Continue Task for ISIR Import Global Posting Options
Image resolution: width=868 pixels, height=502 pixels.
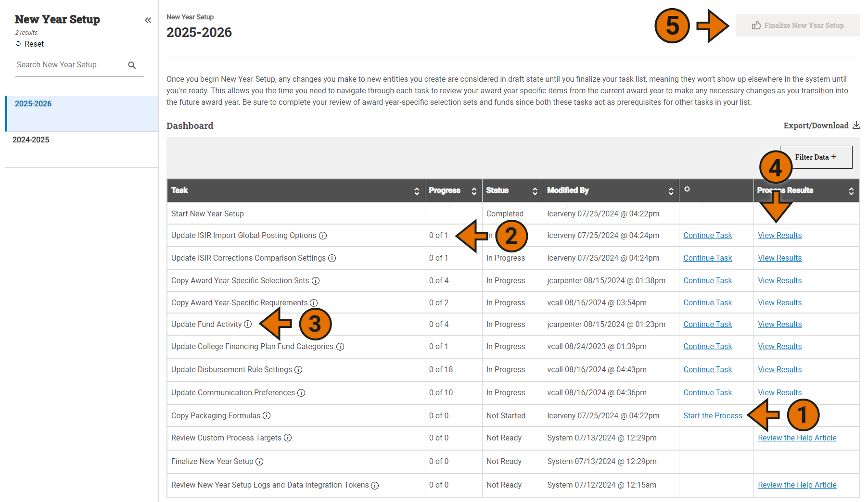(707, 236)
